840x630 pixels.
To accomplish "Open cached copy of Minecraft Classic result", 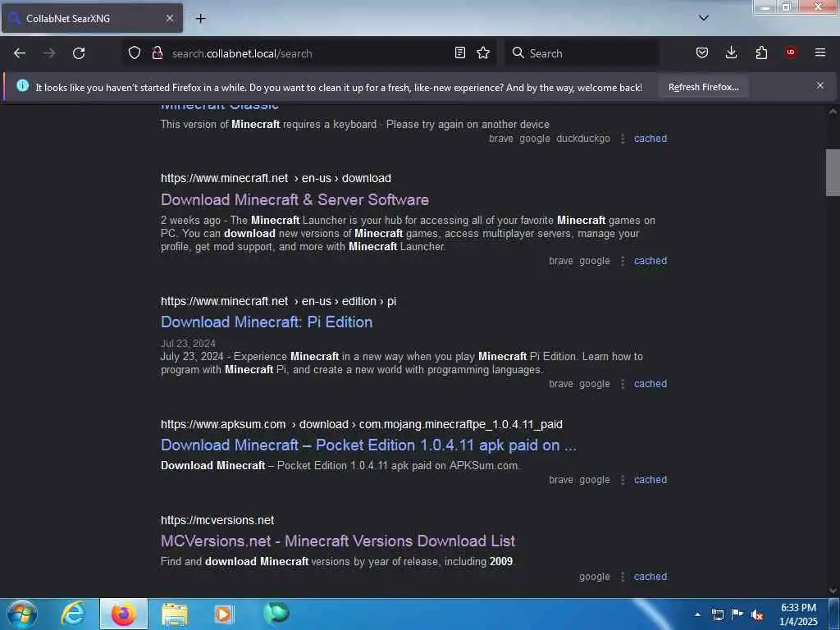I will click(x=651, y=139).
